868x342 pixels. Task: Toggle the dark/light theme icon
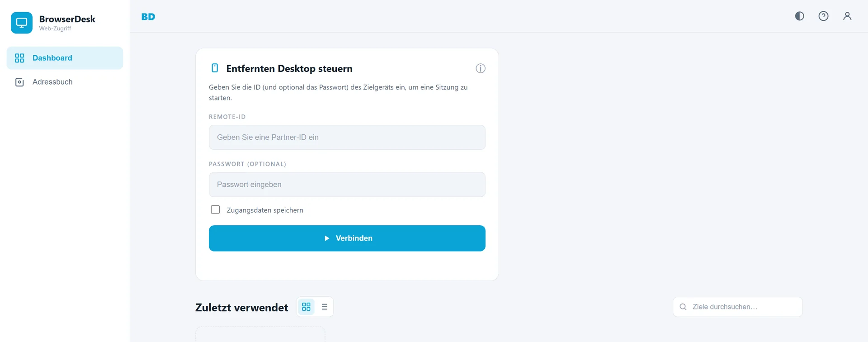pos(800,16)
